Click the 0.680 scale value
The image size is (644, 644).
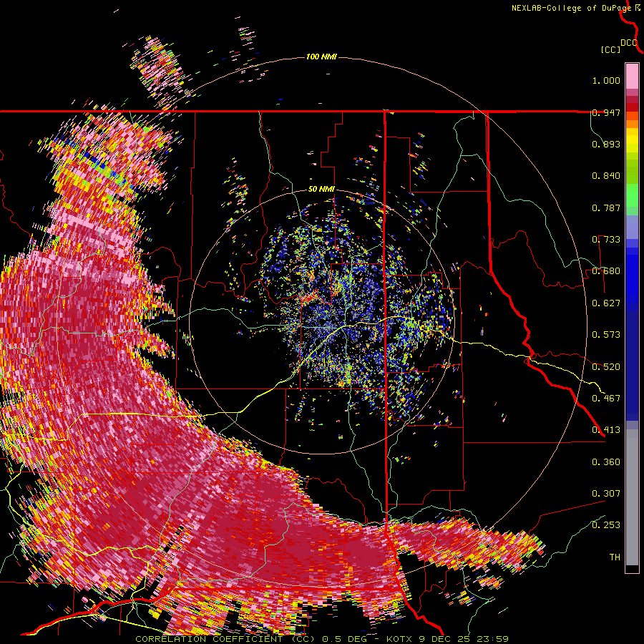(606, 271)
